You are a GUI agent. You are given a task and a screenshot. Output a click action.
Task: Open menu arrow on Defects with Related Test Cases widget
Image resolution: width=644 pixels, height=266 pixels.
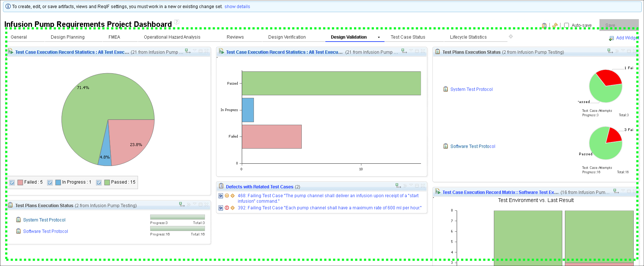pyautogui.click(x=411, y=185)
